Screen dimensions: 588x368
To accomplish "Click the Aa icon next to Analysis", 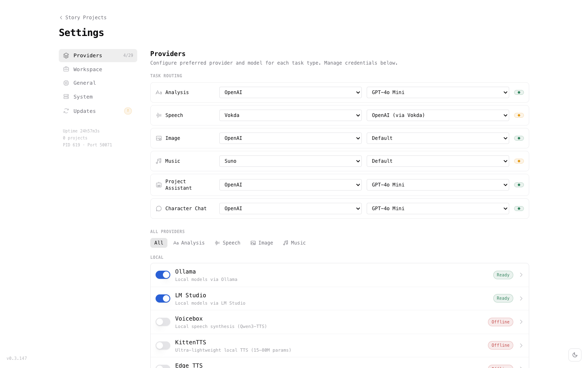I will [159, 92].
